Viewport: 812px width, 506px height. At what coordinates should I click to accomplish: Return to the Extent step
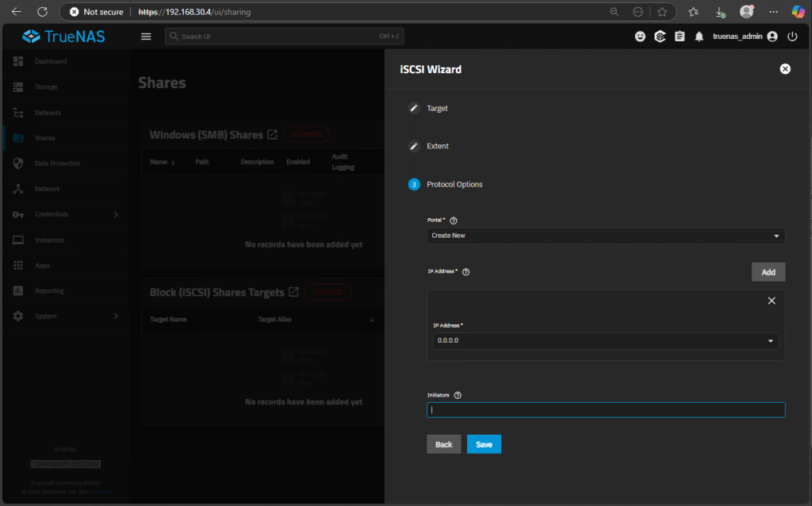tap(437, 146)
